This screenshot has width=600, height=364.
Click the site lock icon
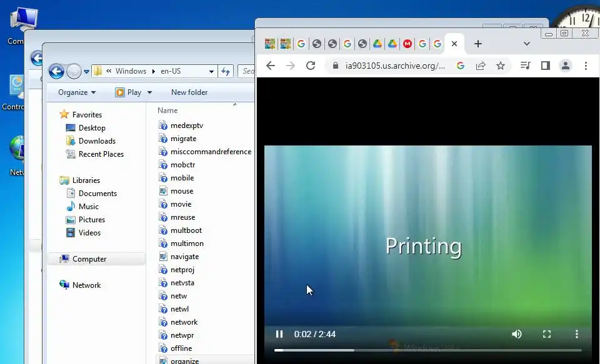pyautogui.click(x=336, y=66)
